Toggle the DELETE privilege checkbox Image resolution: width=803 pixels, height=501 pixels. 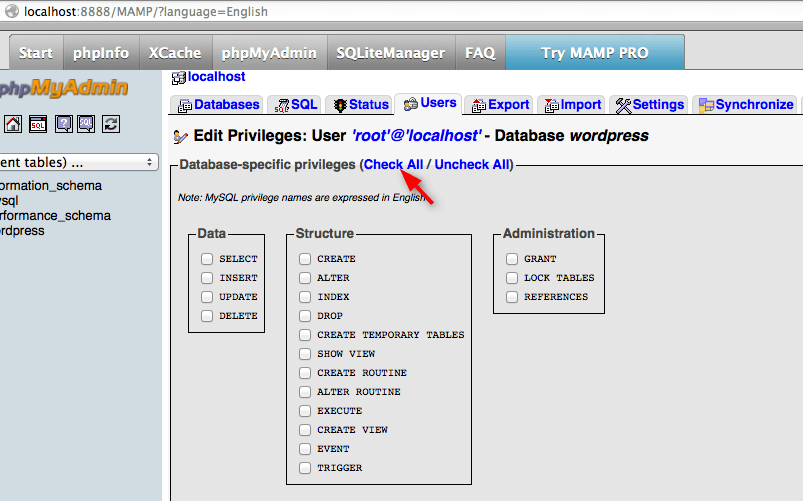coord(207,316)
